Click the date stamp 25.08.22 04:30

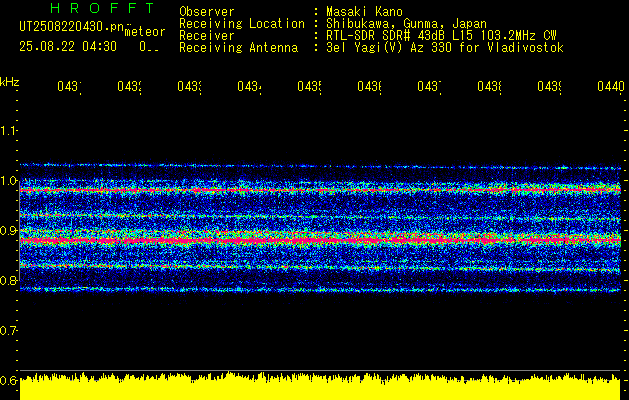point(68,47)
